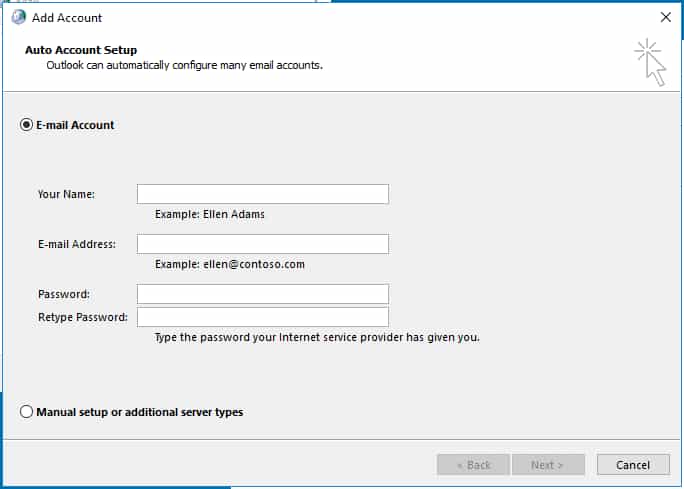Close the Add Account dialog
The height and width of the screenshot is (489, 684).
click(666, 17)
